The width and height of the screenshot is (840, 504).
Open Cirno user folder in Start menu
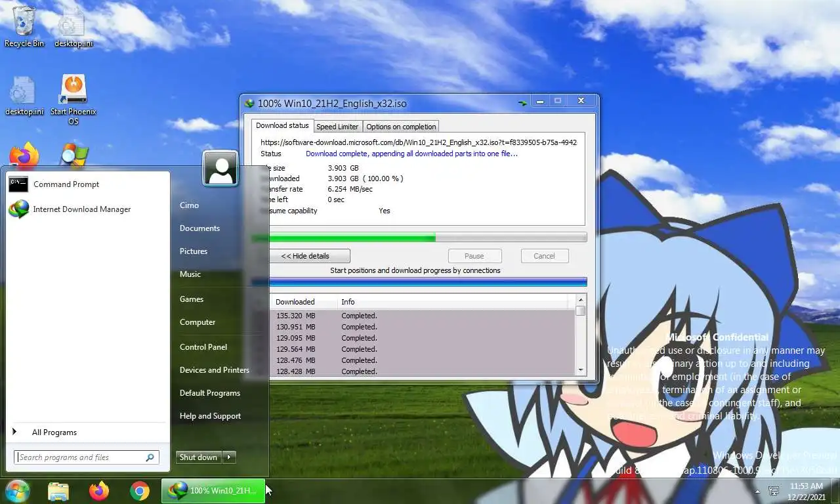(x=189, y=205)
